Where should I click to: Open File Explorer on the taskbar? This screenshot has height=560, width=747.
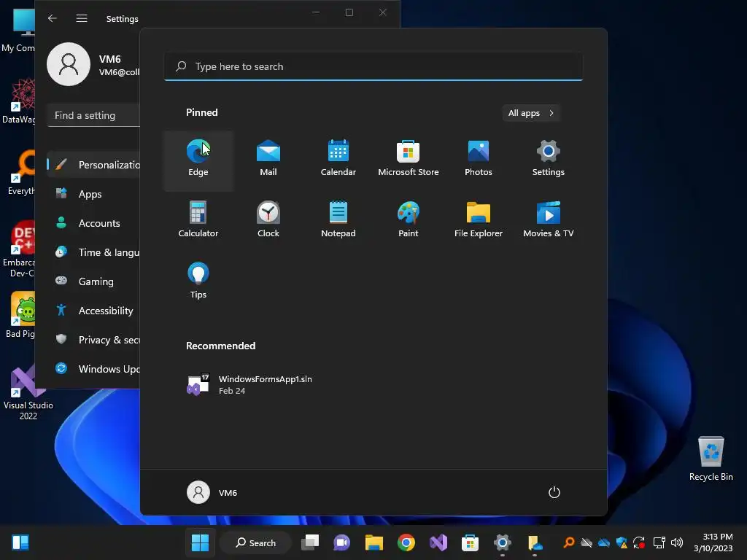(374, 542)
